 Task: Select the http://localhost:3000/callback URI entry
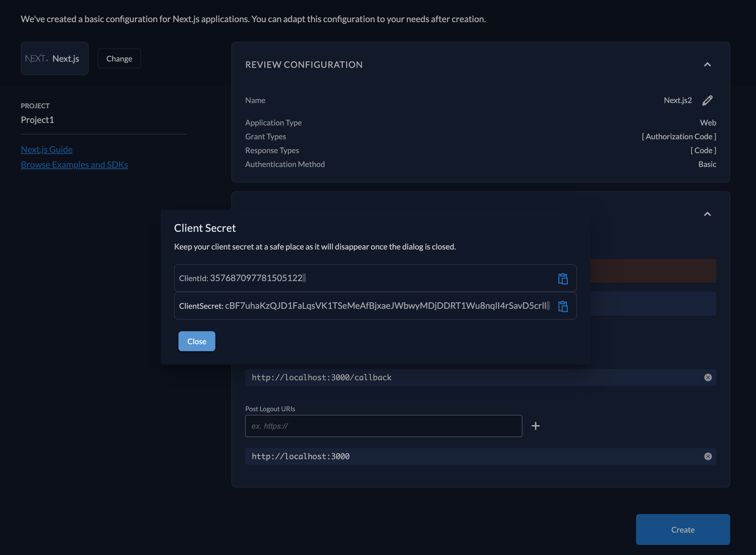[x=321, y=377]
